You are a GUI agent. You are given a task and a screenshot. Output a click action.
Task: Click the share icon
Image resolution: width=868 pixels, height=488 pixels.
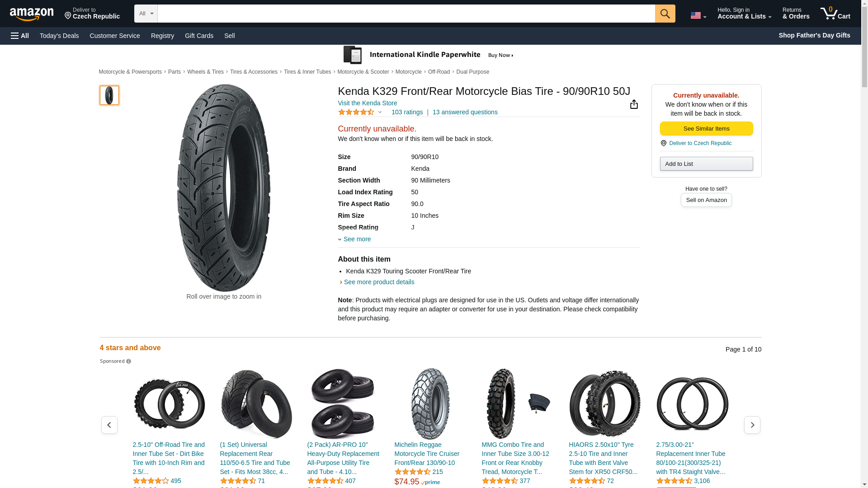634,104
